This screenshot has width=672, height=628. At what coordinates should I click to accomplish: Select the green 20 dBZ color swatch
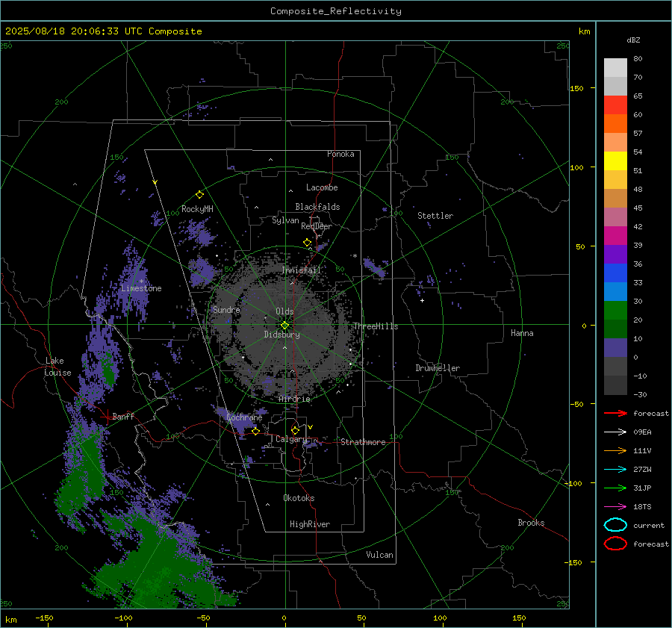615,311
